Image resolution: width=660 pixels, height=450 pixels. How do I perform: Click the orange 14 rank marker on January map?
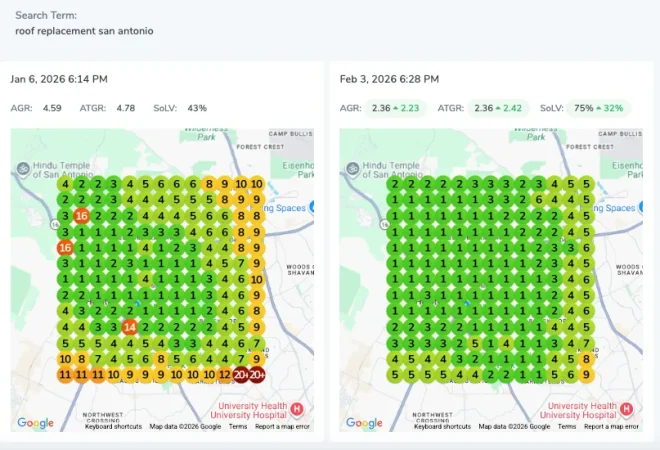click(129, 327)
